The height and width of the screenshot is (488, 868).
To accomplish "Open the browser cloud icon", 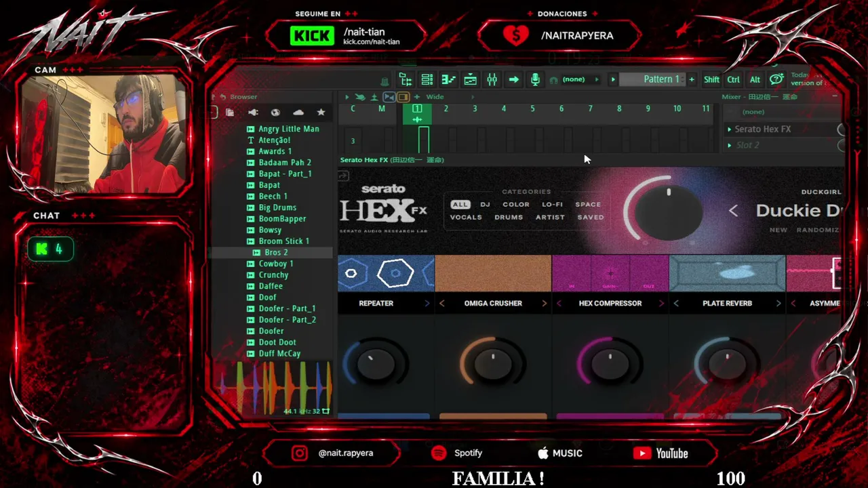I will pyautogui.click(x=298, y=113).
